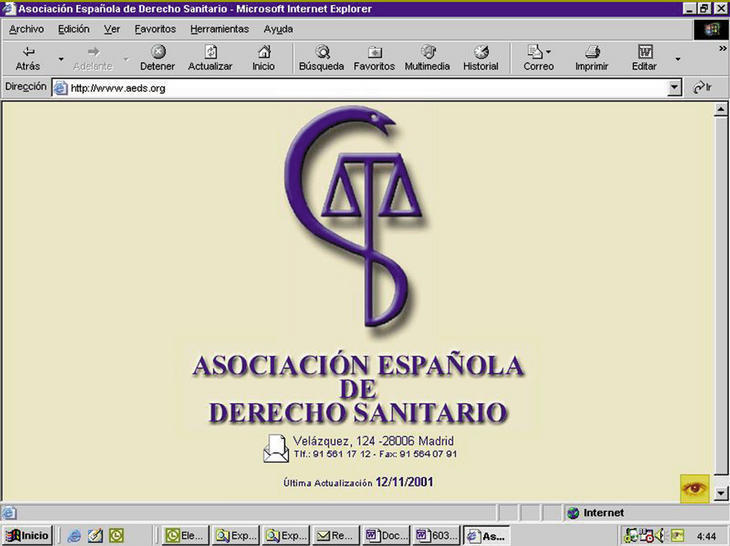This screenshot has height=546, width=730.
Task: Open the Multimedia toolbar icon
Action: pos(427,52)
